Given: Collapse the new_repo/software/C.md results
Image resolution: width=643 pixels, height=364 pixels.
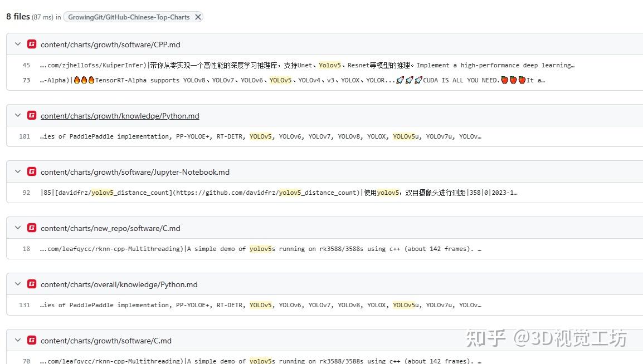Looking at the screenshot, I should tap(17, 228).
